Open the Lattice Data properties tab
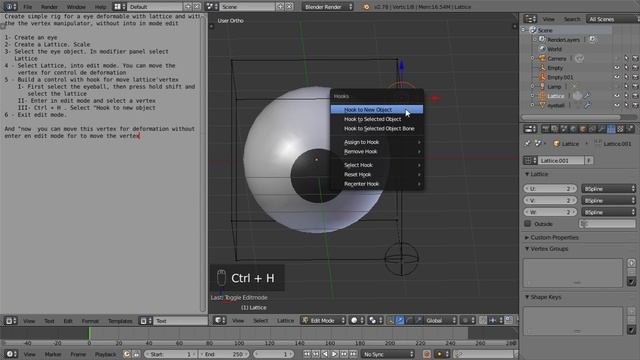Image resolution: width=640 pixels, height=360 pixels. (x=611, y=129)
